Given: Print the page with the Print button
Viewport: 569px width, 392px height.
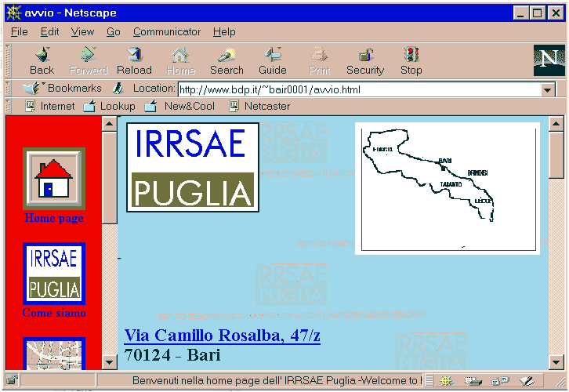Looking at the screenshot, I should (319, 61).
